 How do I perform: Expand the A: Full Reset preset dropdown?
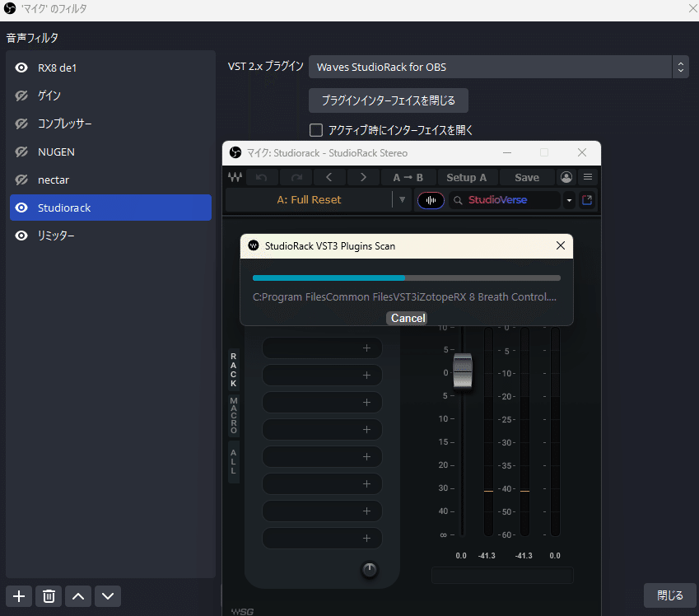[402, 199]
